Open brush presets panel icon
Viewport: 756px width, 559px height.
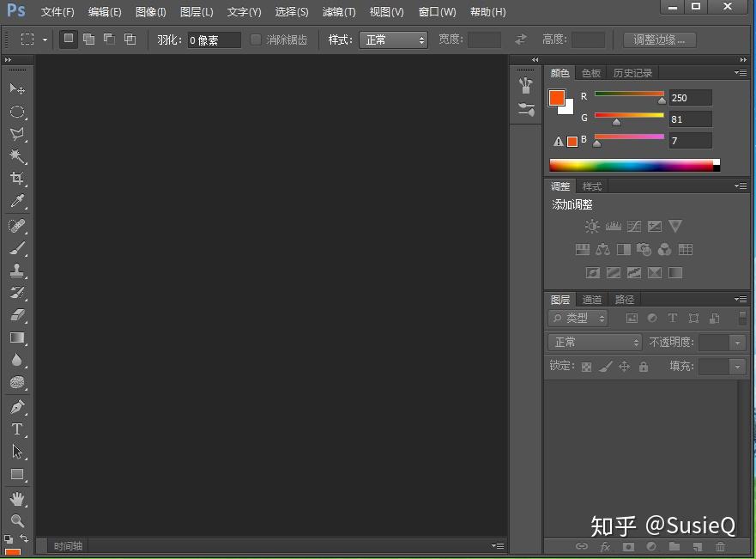coord(526,109)
